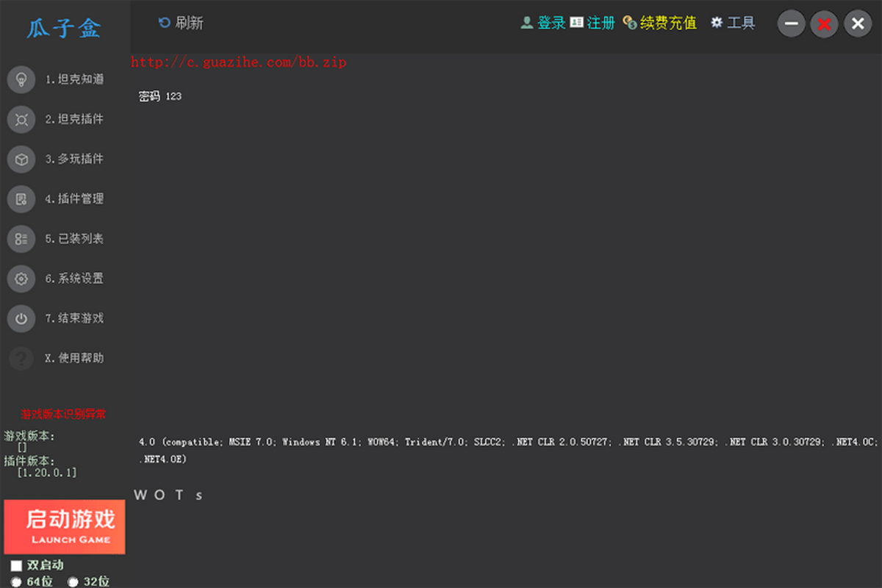The height and width of the screenshot is (588, 882).
Task: Select the 64位 radio button
Action: pos(16,582)
